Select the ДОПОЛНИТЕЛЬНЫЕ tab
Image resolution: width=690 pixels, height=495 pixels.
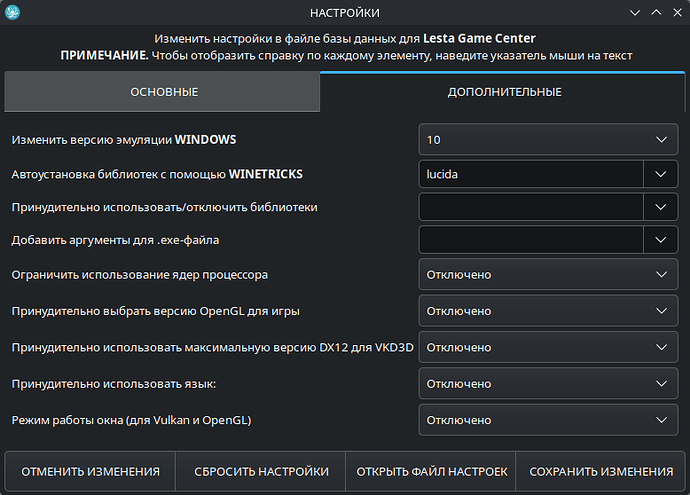(504, 92)
